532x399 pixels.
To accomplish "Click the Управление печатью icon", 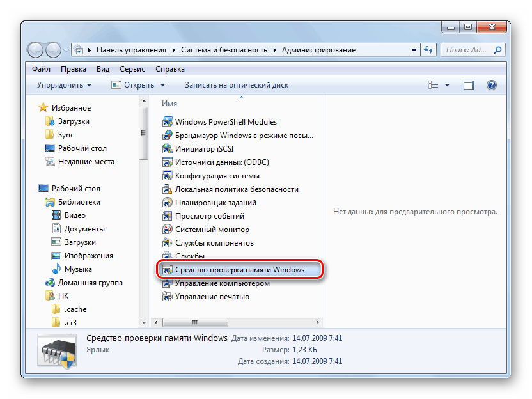I will pyautogui.click(x=167, y=297).
